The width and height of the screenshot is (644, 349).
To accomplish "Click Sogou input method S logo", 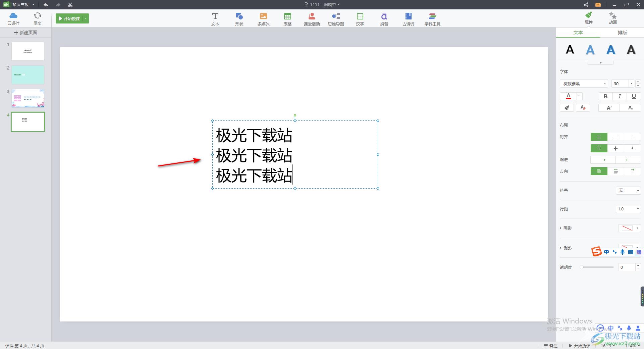I will click(x=596, y=251).
